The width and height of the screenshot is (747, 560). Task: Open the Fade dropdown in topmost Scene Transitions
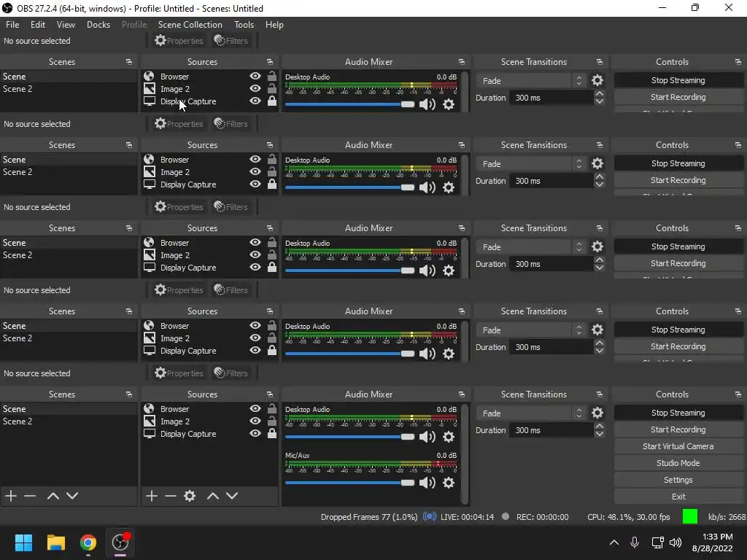click(x=531, y=80)
